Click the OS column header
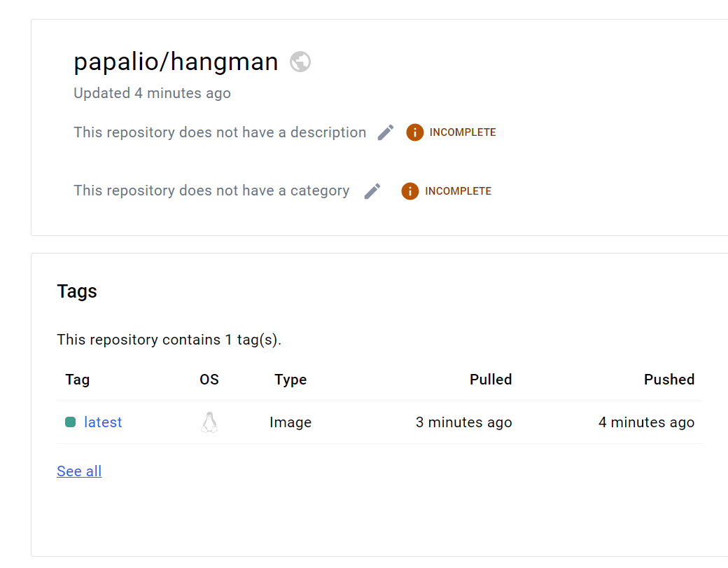This screenshot has width=728, height=568. [209, 380]
